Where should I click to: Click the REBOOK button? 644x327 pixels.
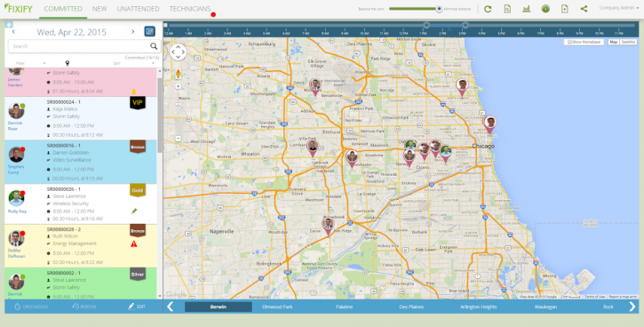click(x=83, y=307)
